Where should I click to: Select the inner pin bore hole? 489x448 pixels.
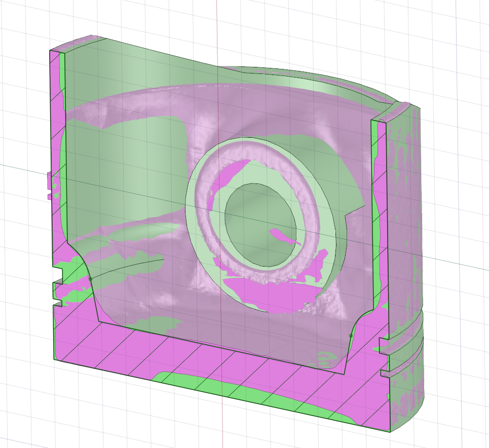click(x=261, y=225)
